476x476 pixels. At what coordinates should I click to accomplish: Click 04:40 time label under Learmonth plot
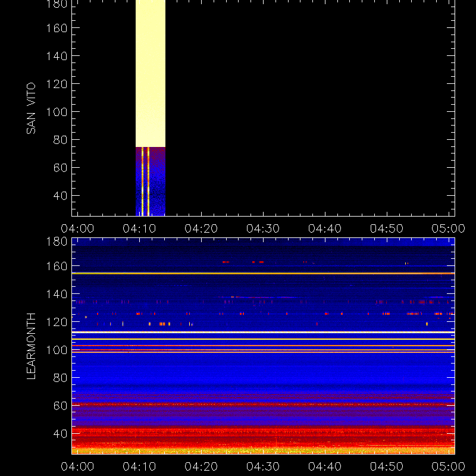[325, 466]
